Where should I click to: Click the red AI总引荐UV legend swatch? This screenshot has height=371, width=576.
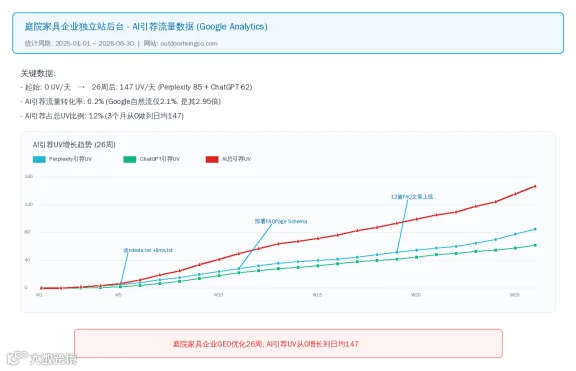(x=212, y=159)
